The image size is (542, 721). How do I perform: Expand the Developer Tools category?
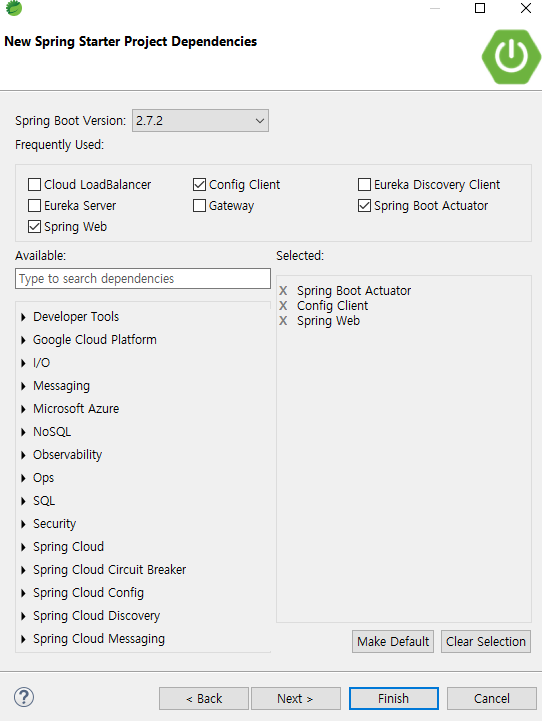pos(23,317)
